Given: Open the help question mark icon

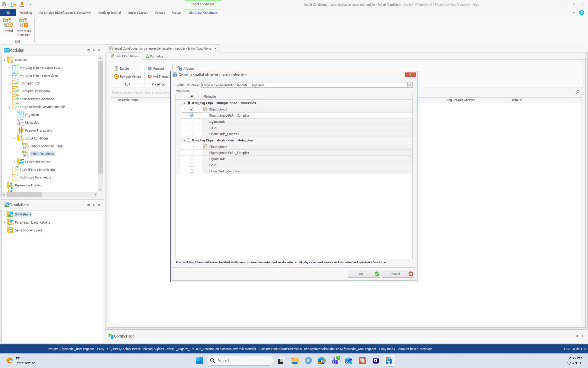Looking at the screenshot, I should [582, 13].
